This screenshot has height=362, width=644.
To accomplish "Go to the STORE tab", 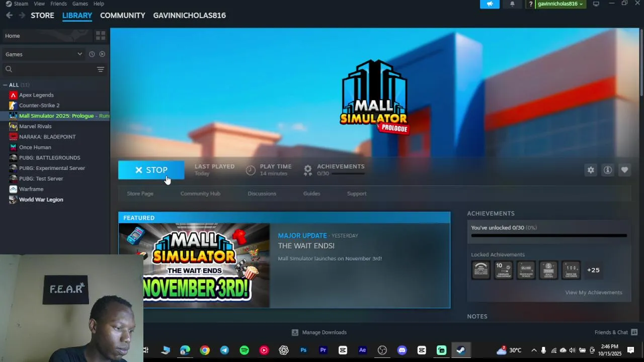I will click(x=42, y=16).
